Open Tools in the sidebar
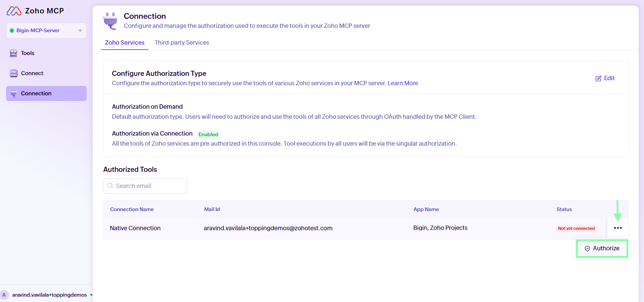Screen dimensions: 644x302 tap(46, 53)
